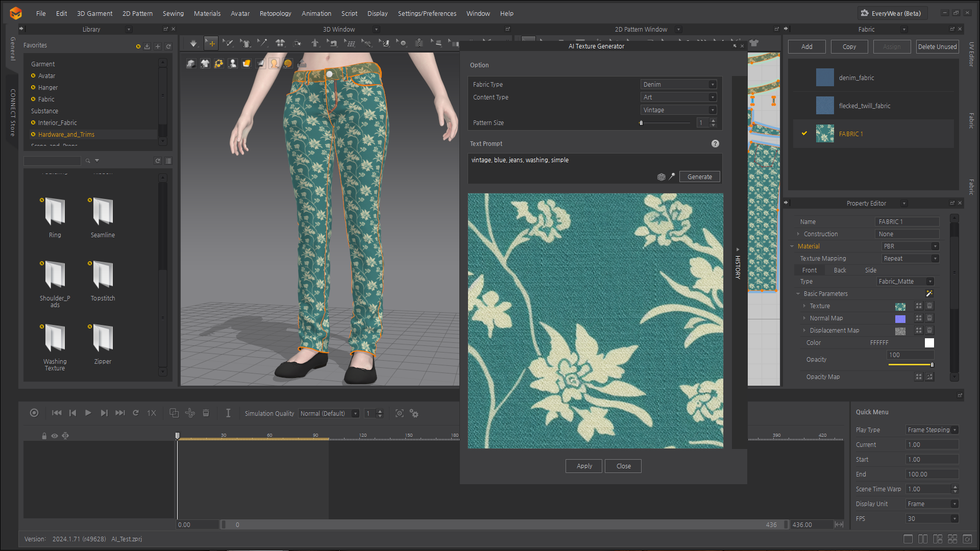Image resolution: width=980 pixels, height=551 pixels.
Task: Switch to the Back material tab
Action: click(840, 270)
